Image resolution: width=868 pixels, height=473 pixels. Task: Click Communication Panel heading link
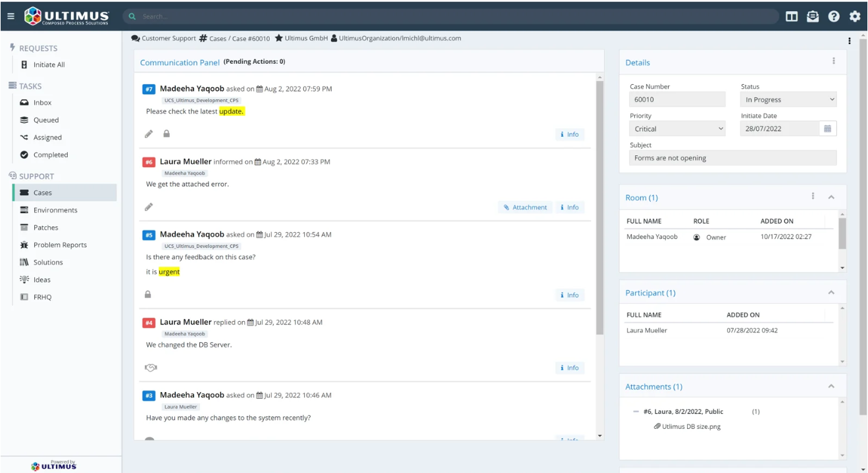click(180, 62)
